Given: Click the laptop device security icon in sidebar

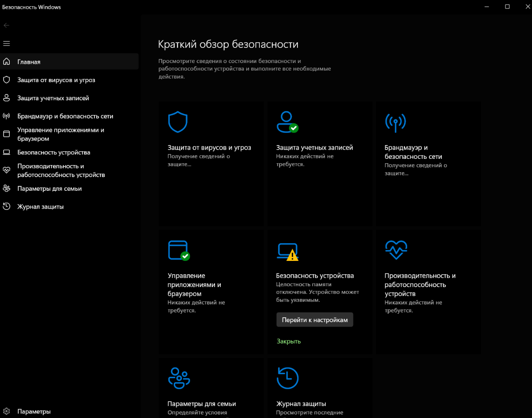Looking at the screenshot, I should [6, 152].
